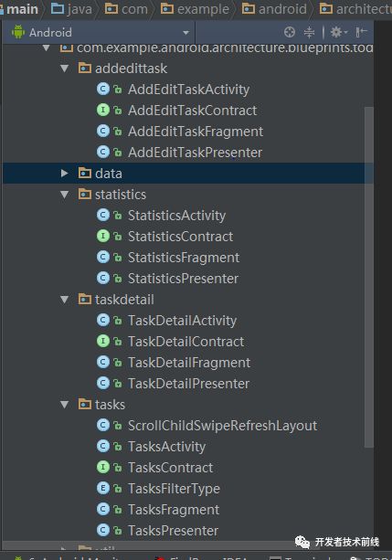Click the vertical scrollbar of project tree
The width and height of the screenshot is (392, 560).
[x=369, y=277]
